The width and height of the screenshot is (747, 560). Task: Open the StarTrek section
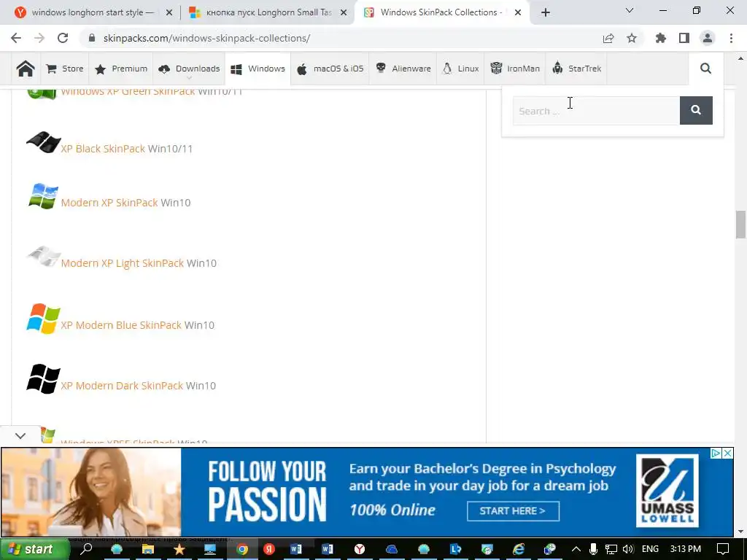(x=576, y=69)
